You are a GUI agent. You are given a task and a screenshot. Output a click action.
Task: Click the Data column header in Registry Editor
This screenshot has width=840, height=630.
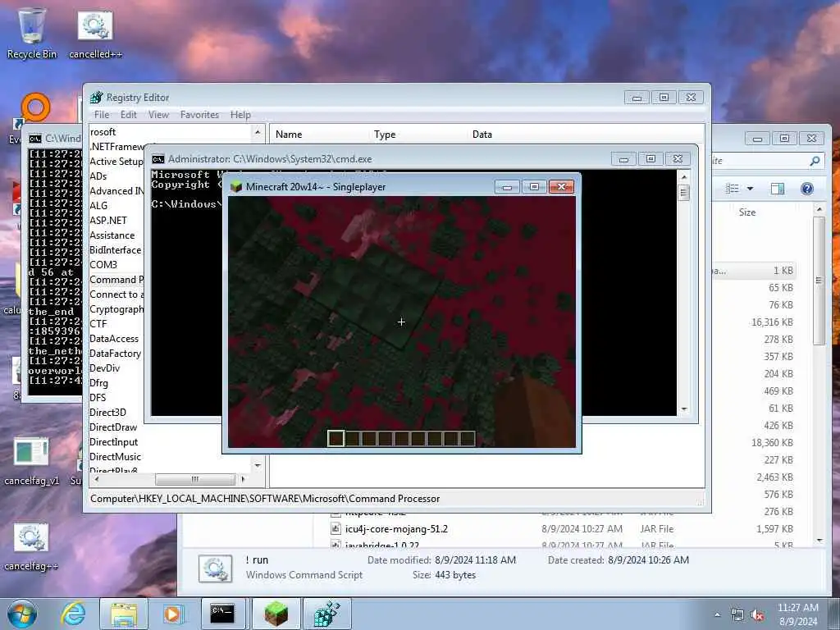(x=482, y=135)
